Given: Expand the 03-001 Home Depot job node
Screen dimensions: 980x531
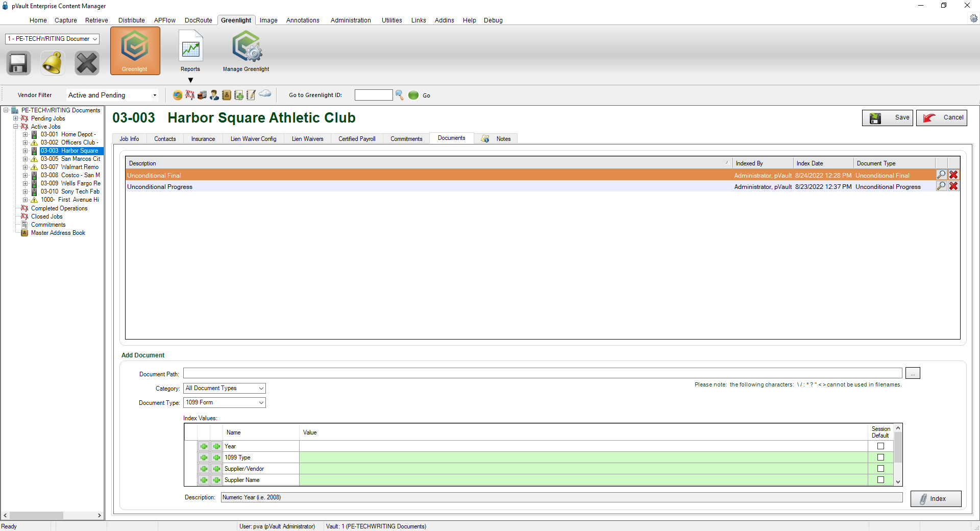Looking at the screenshot, I should click(25, 135).
